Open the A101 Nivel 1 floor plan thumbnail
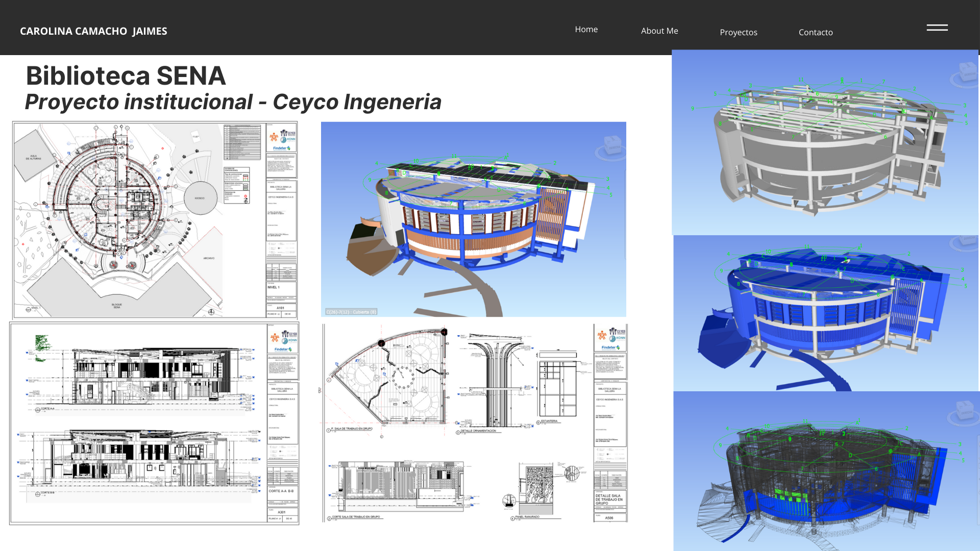This screenshot has width=980, height=551. coord(153,219)
